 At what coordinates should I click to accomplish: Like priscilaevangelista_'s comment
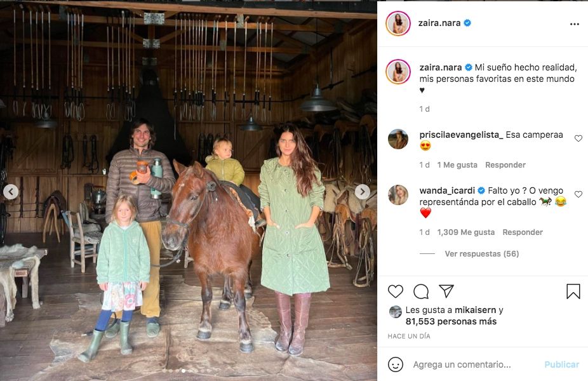(x=578, y=138)
